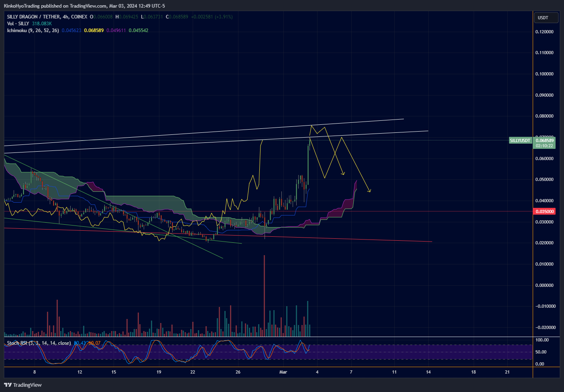Viewport: 564px width, 392px height.
Task: Click the TradingView logo at bottom left
Action: pyautogui.click(x=23, y=385)
